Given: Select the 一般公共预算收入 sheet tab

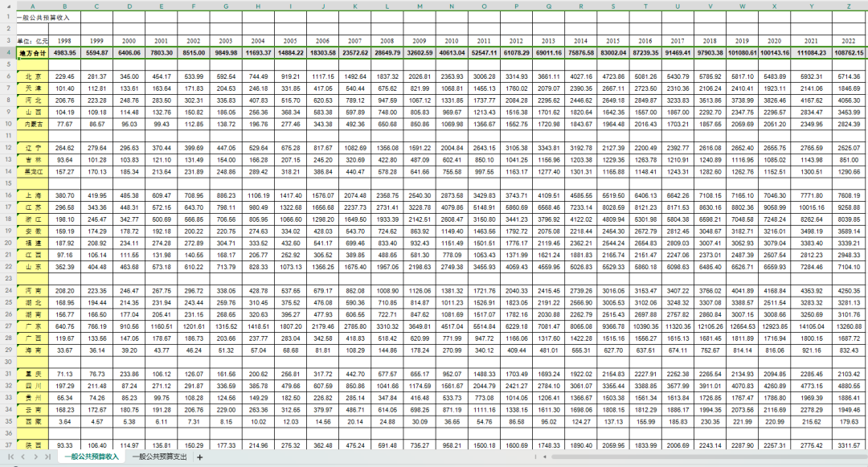Looking at the screenshot, I should 91,457.
